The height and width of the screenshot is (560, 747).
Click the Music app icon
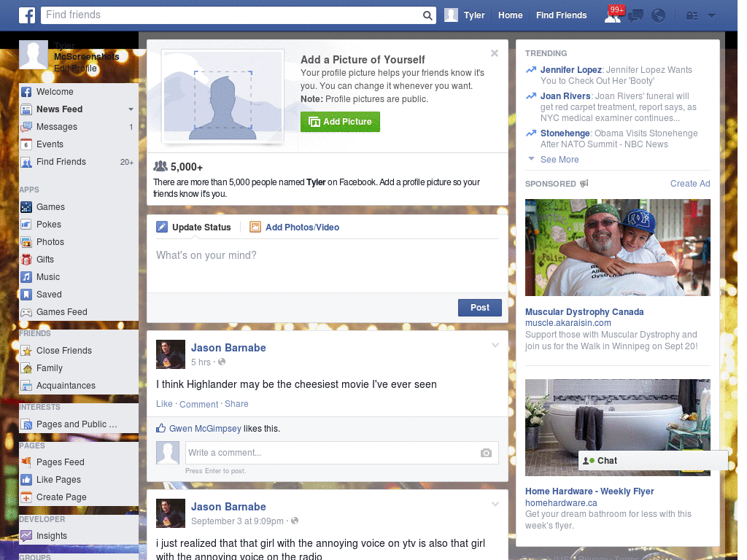coord(26,277)
